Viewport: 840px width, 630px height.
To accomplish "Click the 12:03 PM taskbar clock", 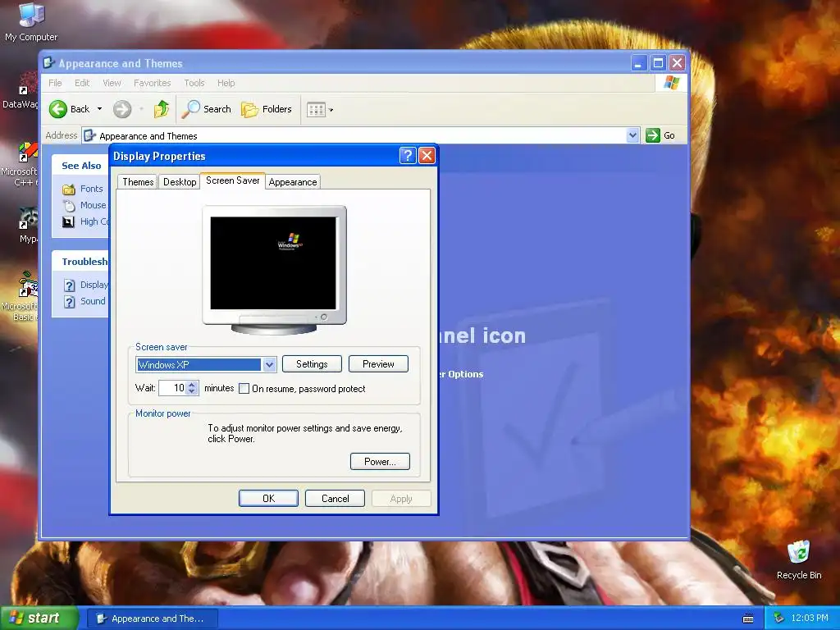I will click(809, 619).
